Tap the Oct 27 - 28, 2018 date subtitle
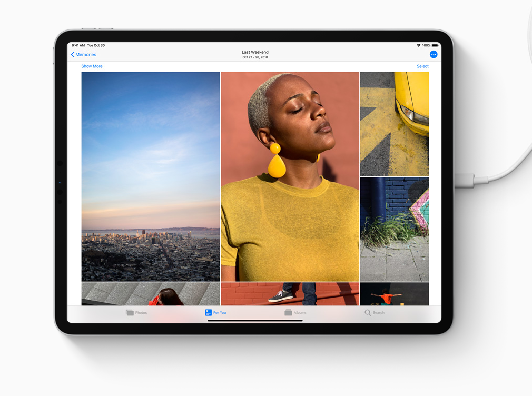 (x=255, y=57)
